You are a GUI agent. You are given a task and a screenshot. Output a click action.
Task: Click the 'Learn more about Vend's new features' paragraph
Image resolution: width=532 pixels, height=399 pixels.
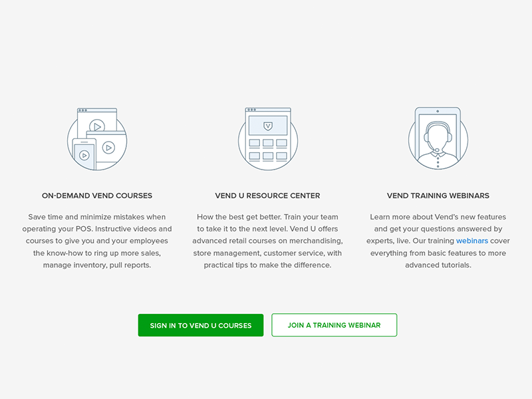click(438, 241)
